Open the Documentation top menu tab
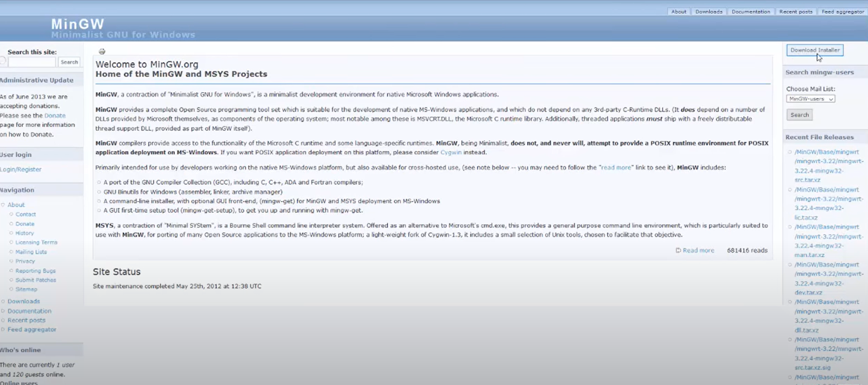 [x=750, y=11]
